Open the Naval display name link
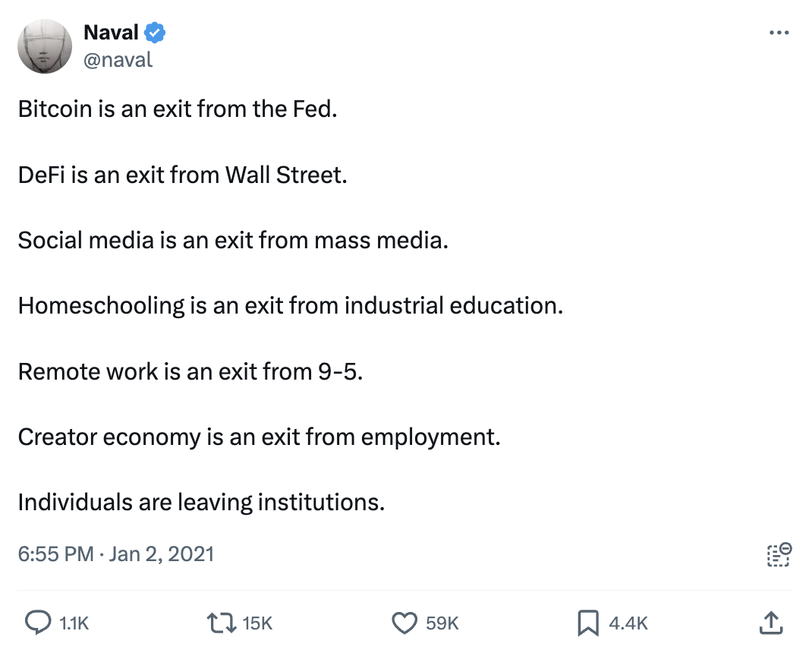The height and width of the screenshot is (653, 812). tap(111, 32)
